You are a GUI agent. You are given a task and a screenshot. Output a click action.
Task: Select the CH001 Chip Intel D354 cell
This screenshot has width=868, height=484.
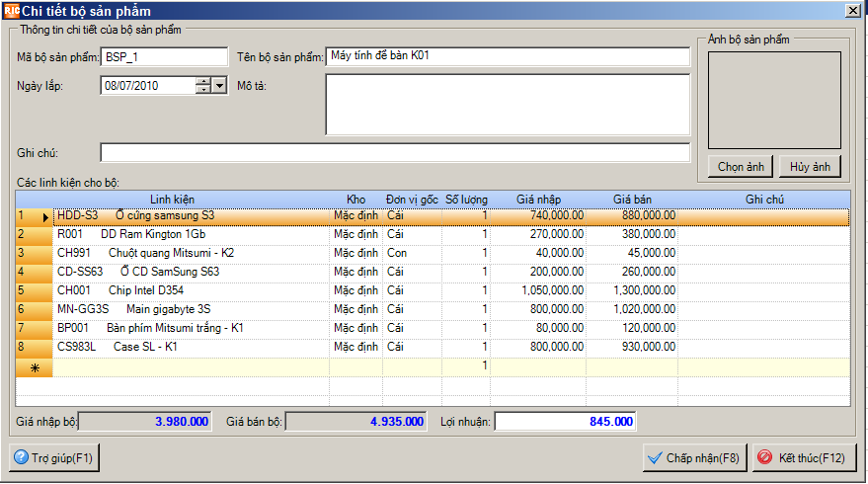pos(192,290)
